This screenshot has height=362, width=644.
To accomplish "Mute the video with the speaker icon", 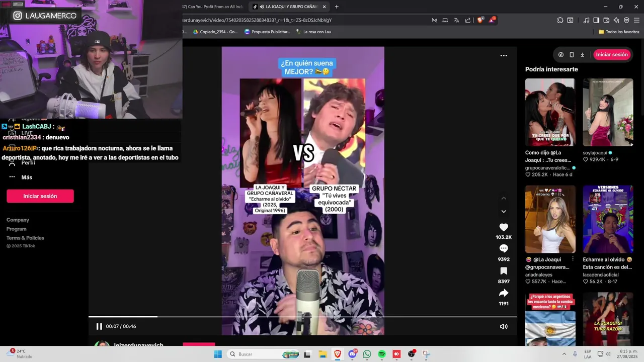I will point(504,326).
